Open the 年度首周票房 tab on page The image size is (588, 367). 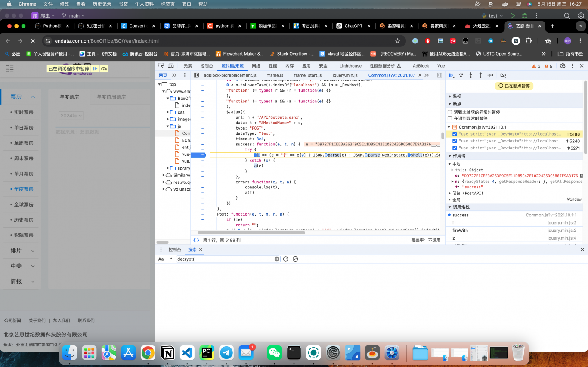click(111, 97)
